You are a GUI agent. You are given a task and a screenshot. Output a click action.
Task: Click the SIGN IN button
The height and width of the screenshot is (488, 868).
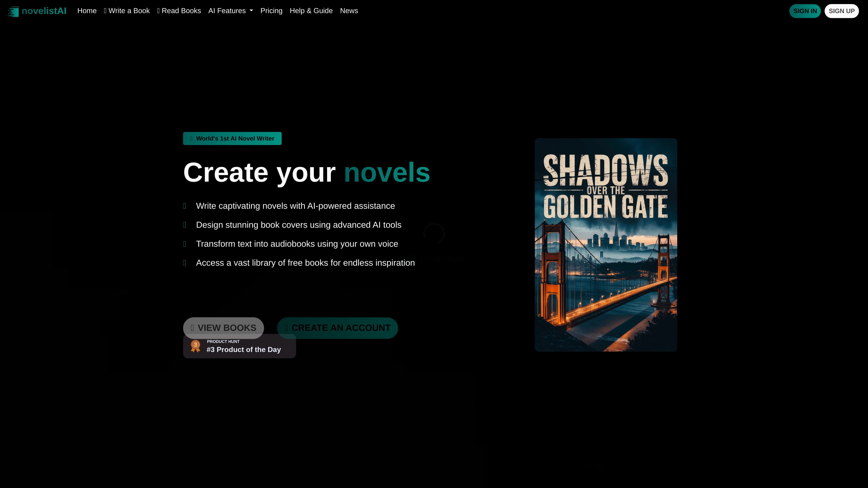point(805,11)
